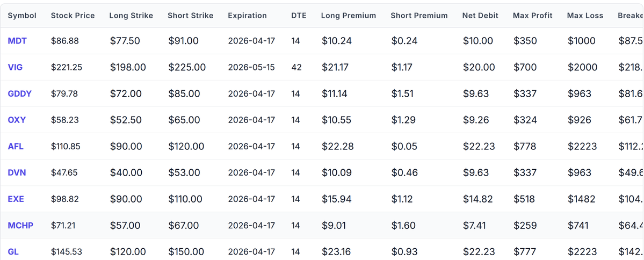Screen dimensions: 644x260
Task: Open the DVN symbol link
Action: point(17,172)
